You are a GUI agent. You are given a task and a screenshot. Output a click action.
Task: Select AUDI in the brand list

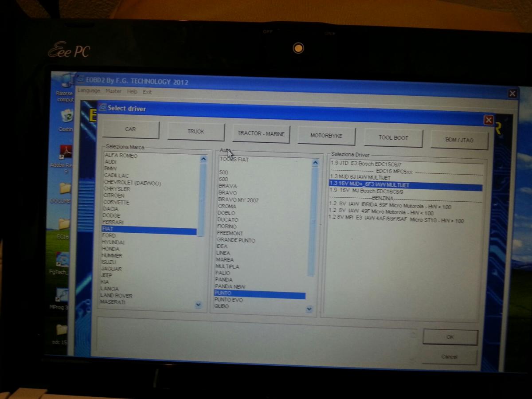click(110, 162)
